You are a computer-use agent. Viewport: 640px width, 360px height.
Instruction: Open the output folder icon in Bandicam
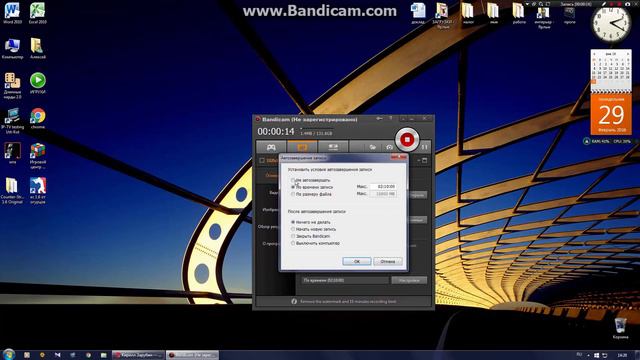(372, 147)
